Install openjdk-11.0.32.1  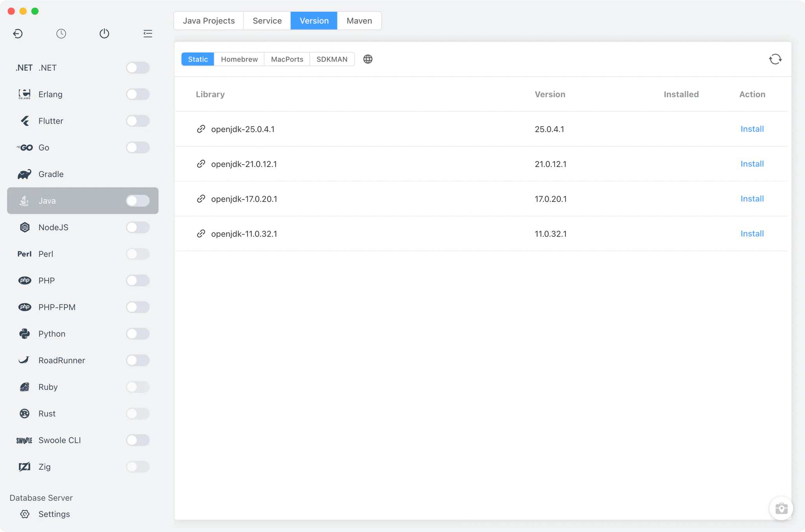(x=752, y=234)
